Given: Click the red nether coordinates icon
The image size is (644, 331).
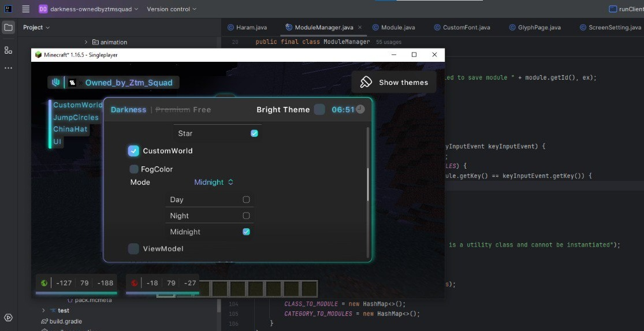Looking at the screenshot, I should 135,283.
